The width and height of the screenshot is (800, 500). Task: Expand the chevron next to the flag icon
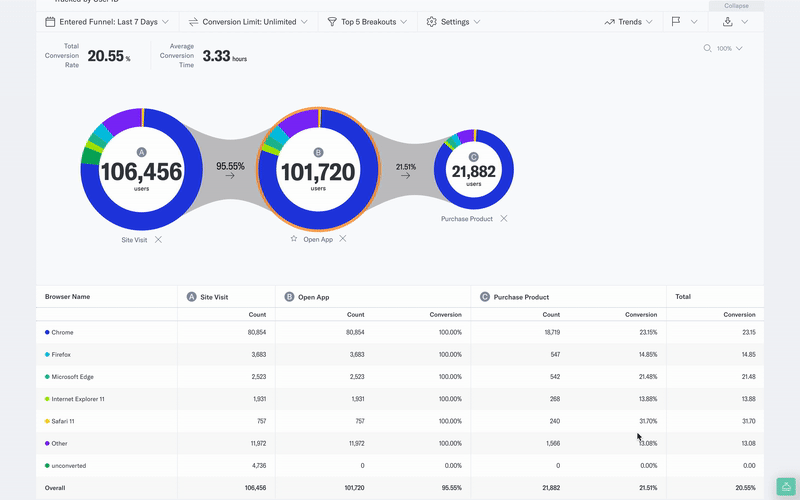[694, 22]
